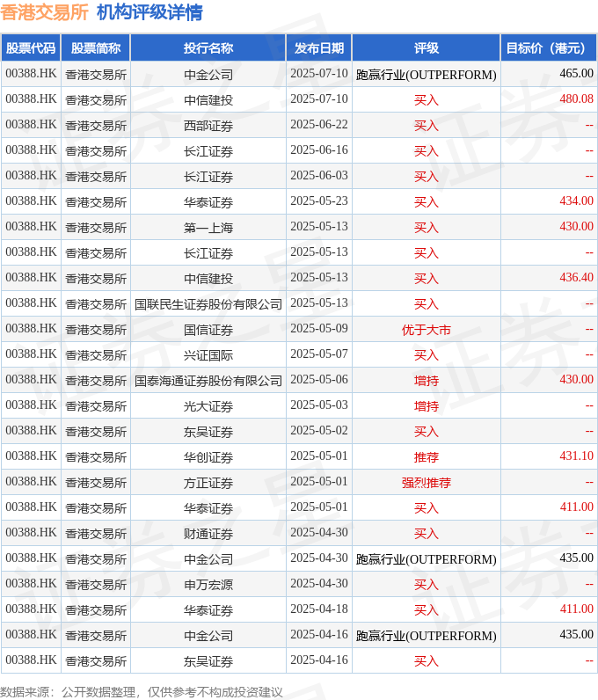
Task: Click 435.00 in the 2025-04-30 中金公司 row
Action: [x=577, y=558]
